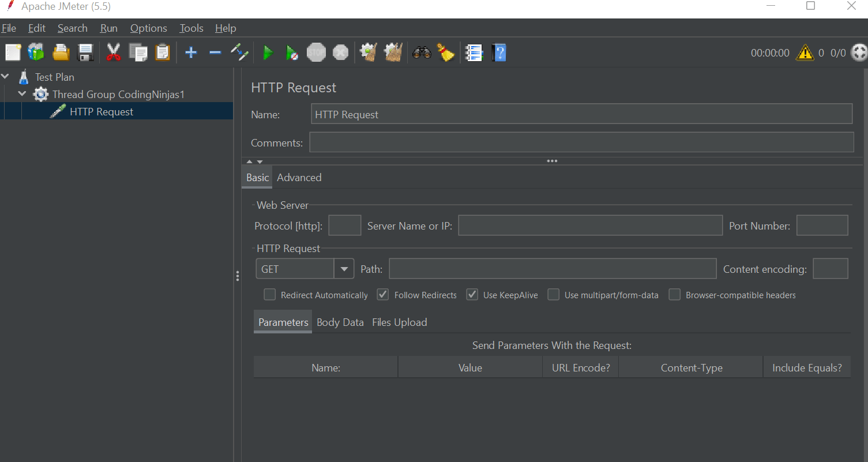Collapse the Test Plan tree node

tap(5, 76)
